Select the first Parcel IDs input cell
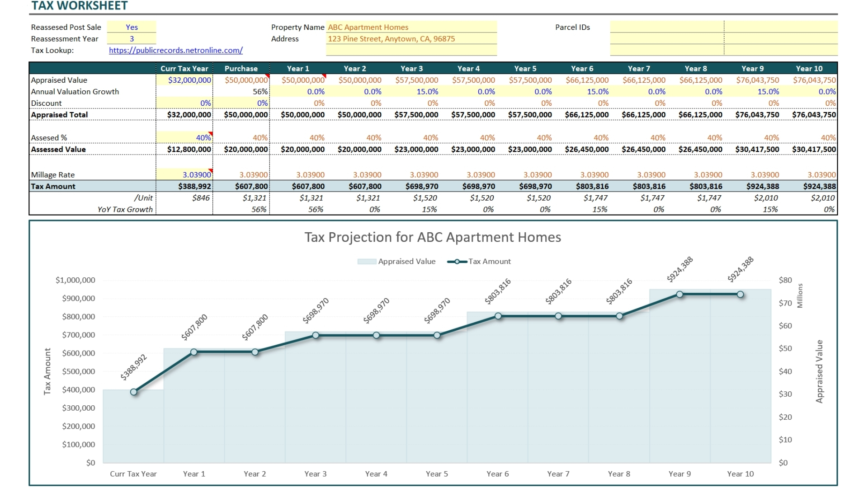The width and height of the screenshot is (868, 488). click(x=666, y=27)
